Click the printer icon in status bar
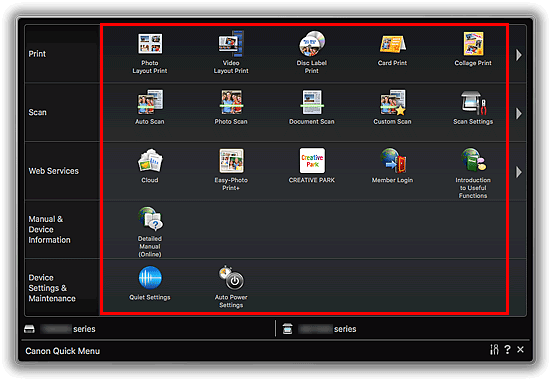Viewport: 551px width, 380px height. (x=30, y=329)
